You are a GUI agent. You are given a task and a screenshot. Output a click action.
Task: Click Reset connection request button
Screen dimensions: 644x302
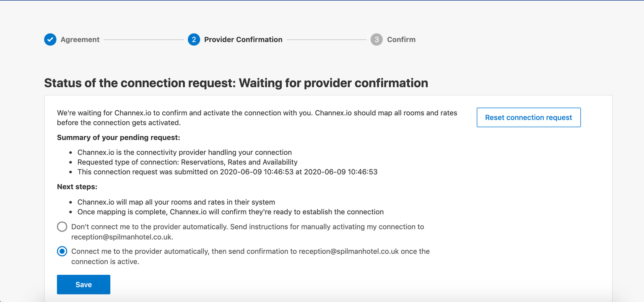[529, 117]
